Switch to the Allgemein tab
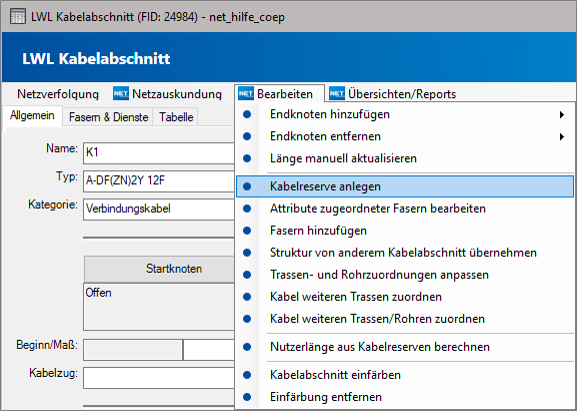The image size is (577, 411). pos(32,116)
